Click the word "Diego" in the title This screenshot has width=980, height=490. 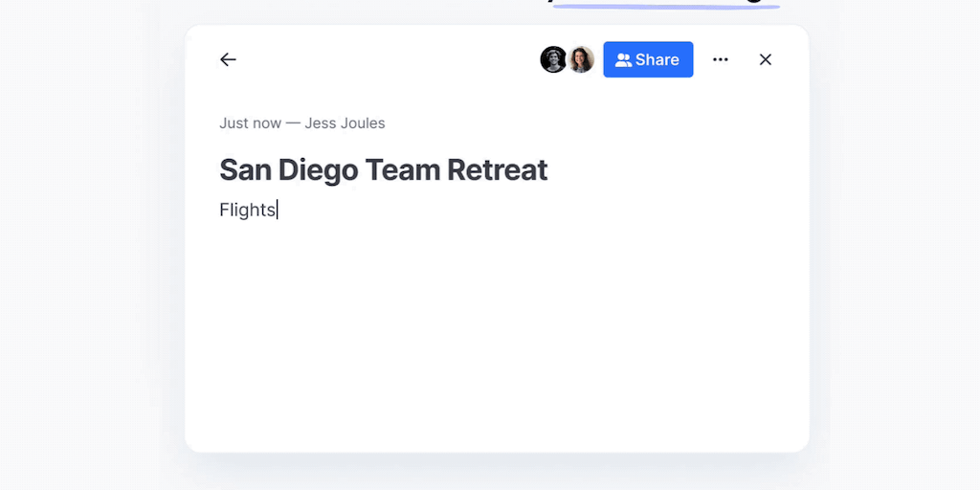tap(318, 170)
